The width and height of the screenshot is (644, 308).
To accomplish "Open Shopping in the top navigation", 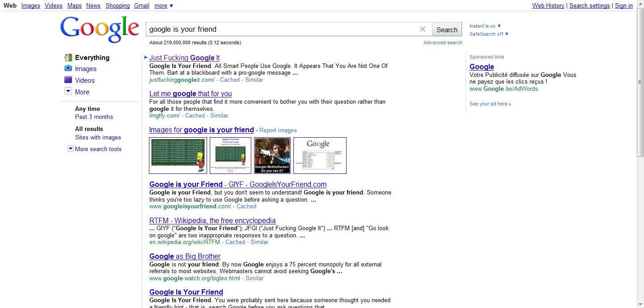I will tap(118, 6).
